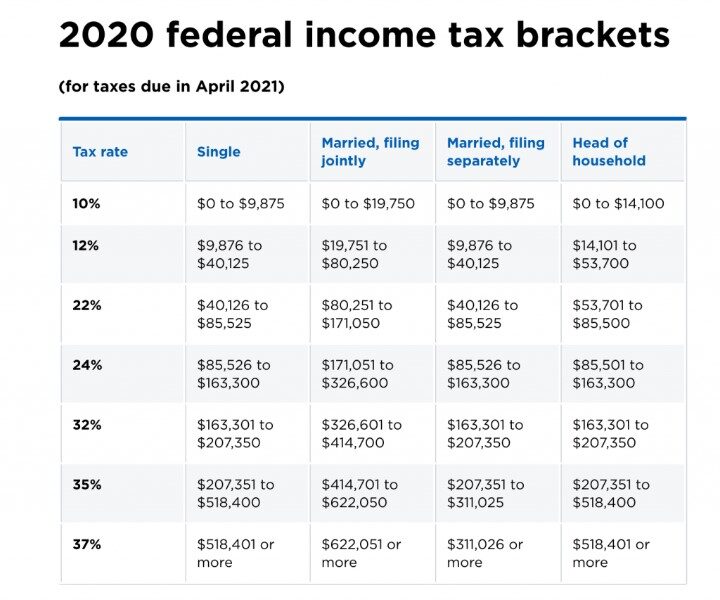Select the "Tax rate" column header
This screenshot has height=600, width=720.
tap(100, 152)
